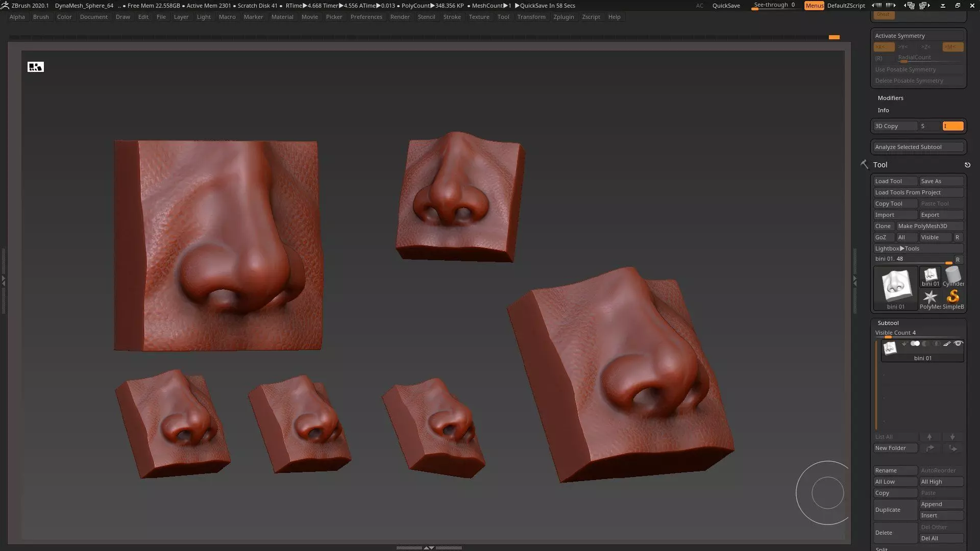Click the subtool start-group arrow icon on bini 01
The image size is (980, 551).
tap(904, 344)
